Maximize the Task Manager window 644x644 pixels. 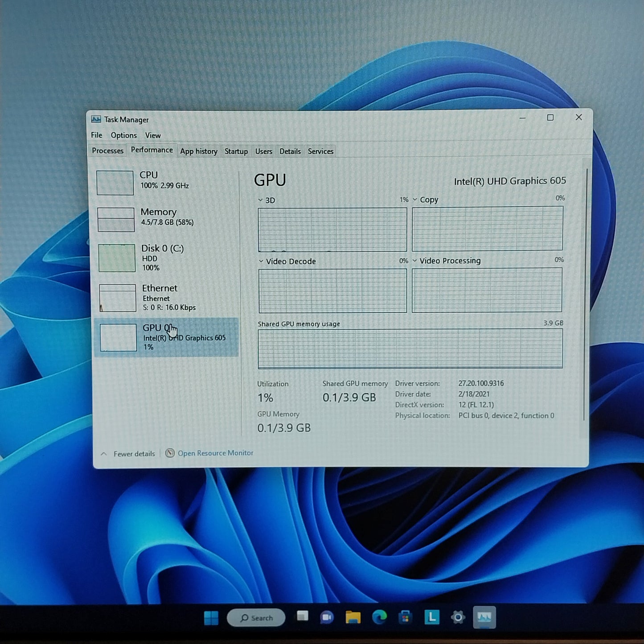pyautogui.click(x=550, y=117)
